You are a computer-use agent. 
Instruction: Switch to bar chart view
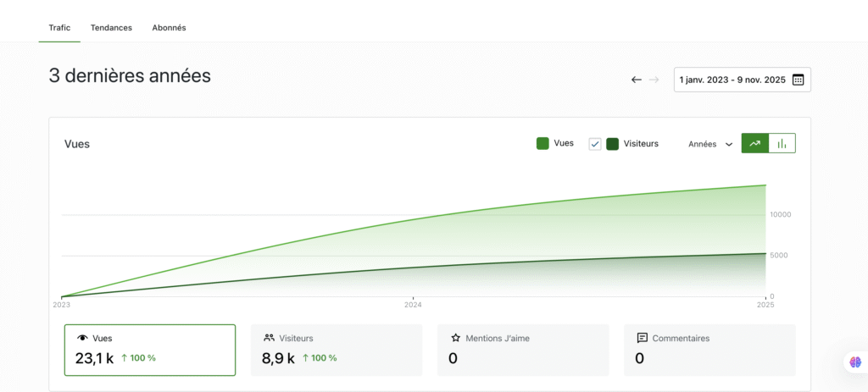782,144
